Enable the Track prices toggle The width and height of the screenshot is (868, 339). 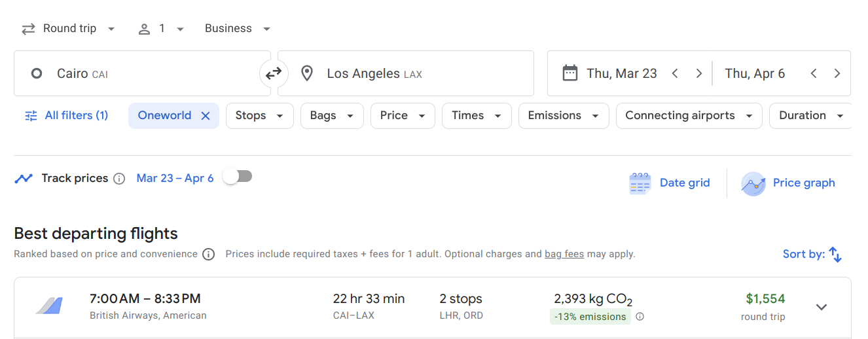pyautogui.click(x=237, y=177)
